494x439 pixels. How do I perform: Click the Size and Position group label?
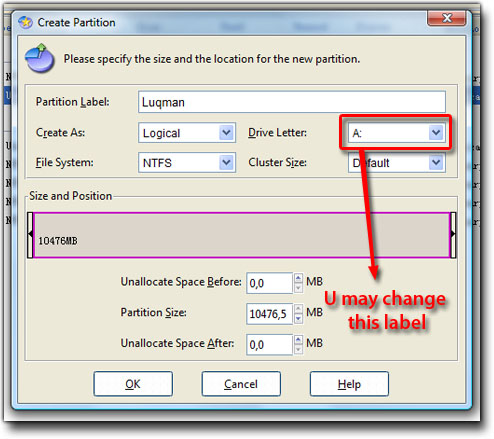(x=71, y=196)
